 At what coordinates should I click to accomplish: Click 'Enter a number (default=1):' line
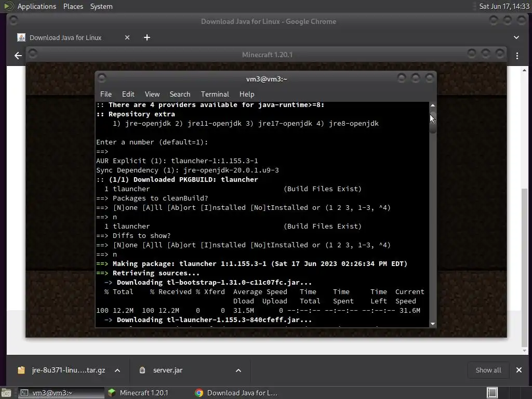(x=152, y=142)
